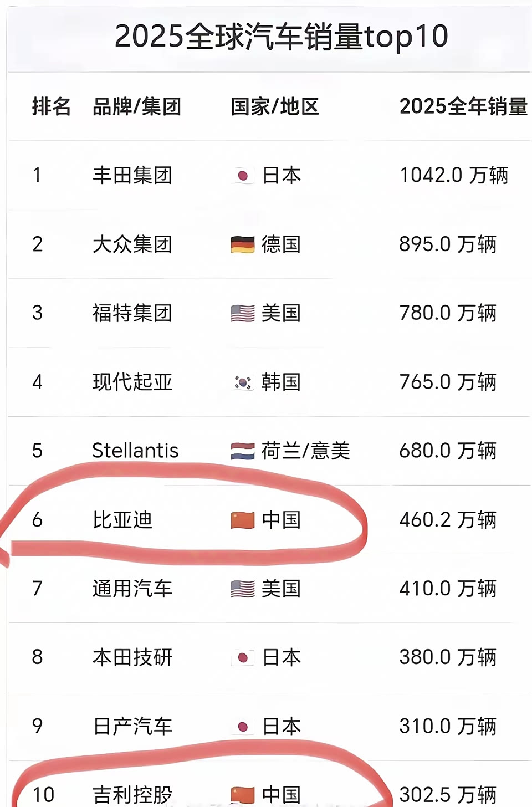
Task: Click the South Korean flag beside 韩国
Action: tap(242, 382)
